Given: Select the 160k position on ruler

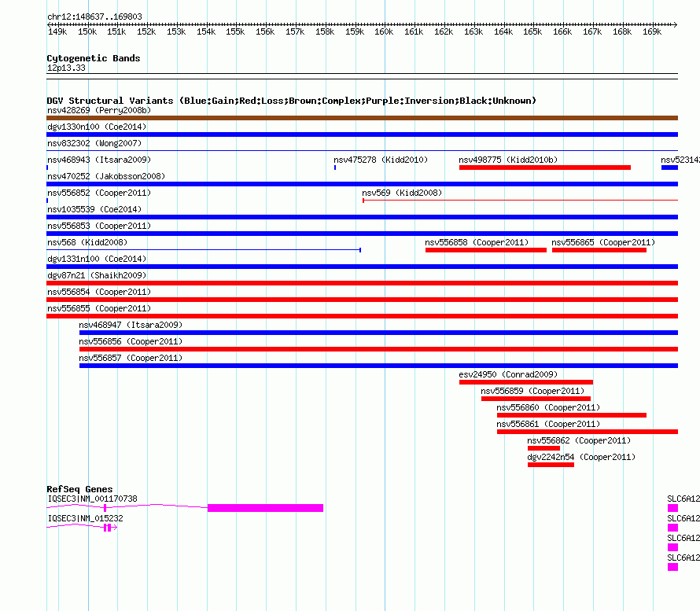Looking at the screenshot, I should (384, 31).
